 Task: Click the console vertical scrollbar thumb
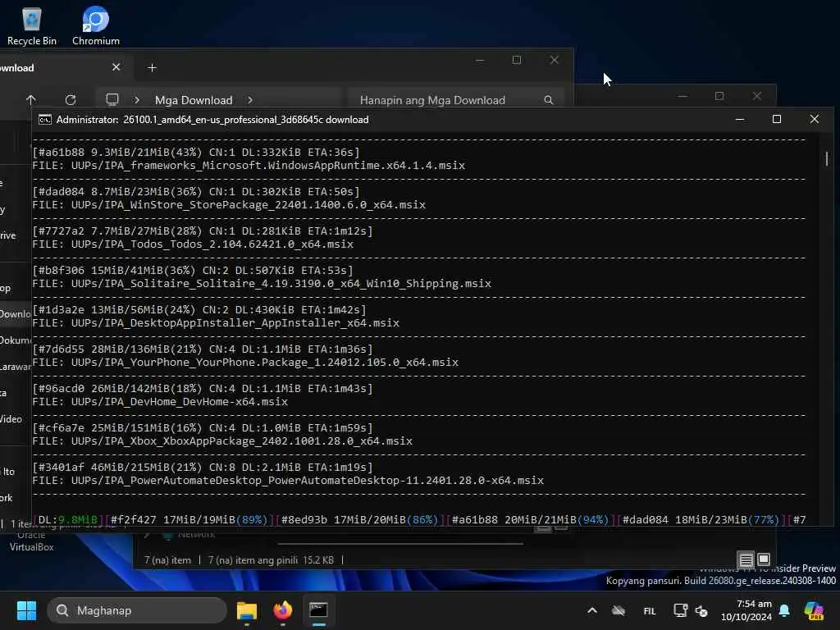827,158
